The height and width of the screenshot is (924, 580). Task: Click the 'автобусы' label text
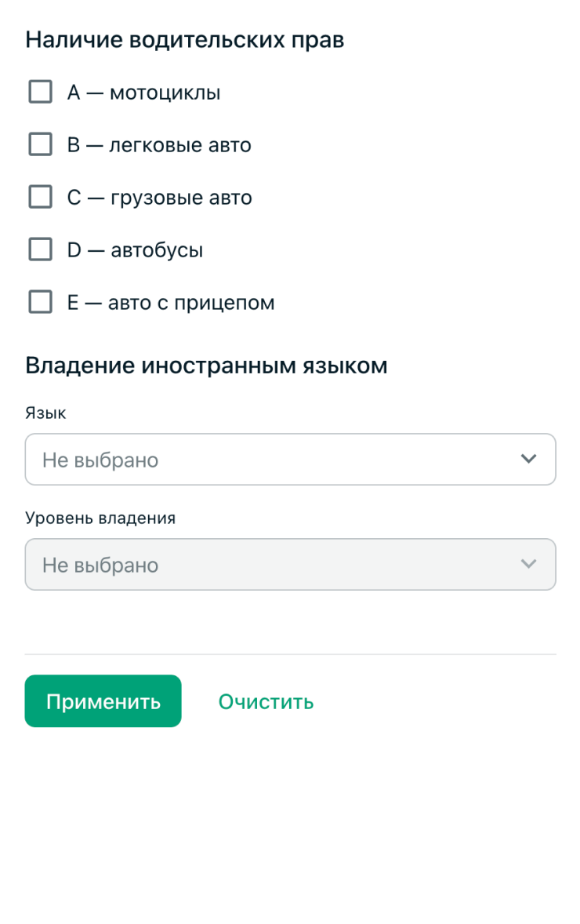[157, 250]
